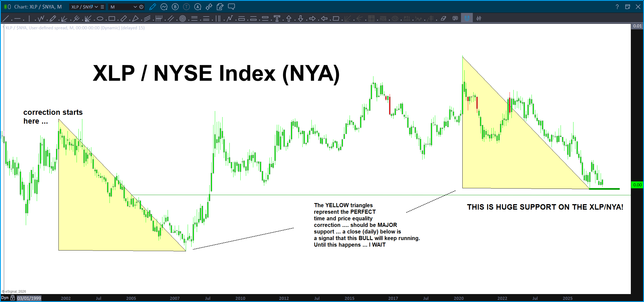644x302 pixels.
Task: Click the eraser tool icon
Action: (x=443, y=19)
